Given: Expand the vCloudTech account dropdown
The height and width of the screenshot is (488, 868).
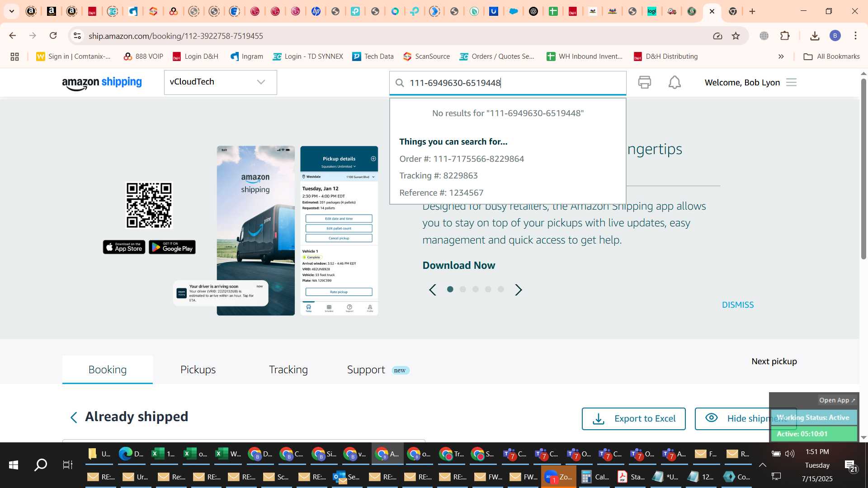Looking at the screenshot, I should pyautogui.click(x=221, y=82).
